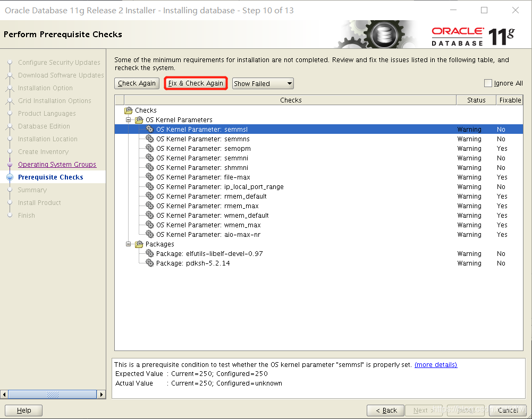Select the Database Edition step in sidebar
The width and height of the screenshot is (532, 419).
44,126
